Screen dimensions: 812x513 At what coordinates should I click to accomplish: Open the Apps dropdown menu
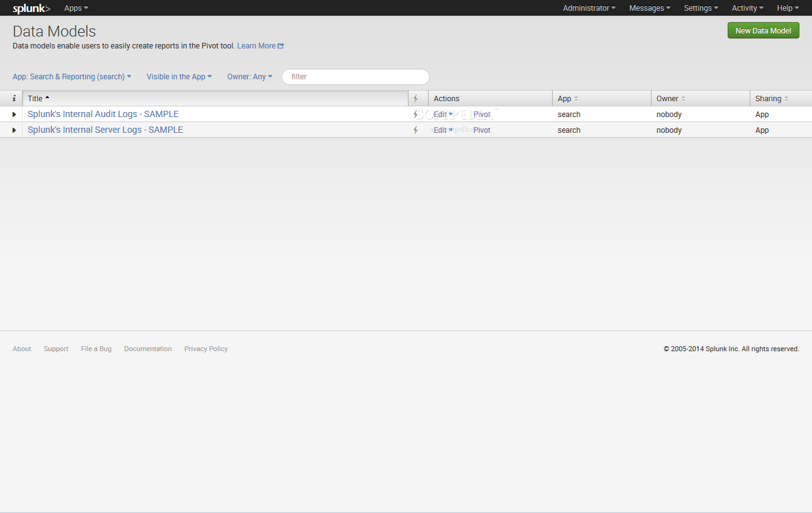click(76, 8)
